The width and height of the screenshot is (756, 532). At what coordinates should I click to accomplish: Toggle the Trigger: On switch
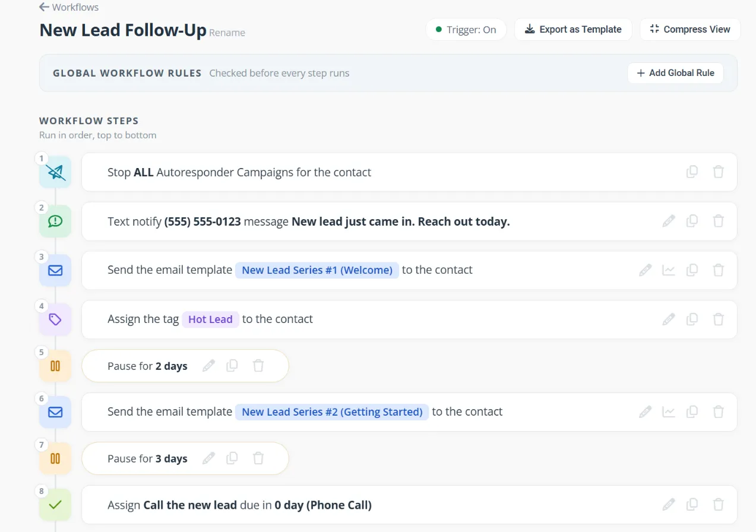[466, 30]
